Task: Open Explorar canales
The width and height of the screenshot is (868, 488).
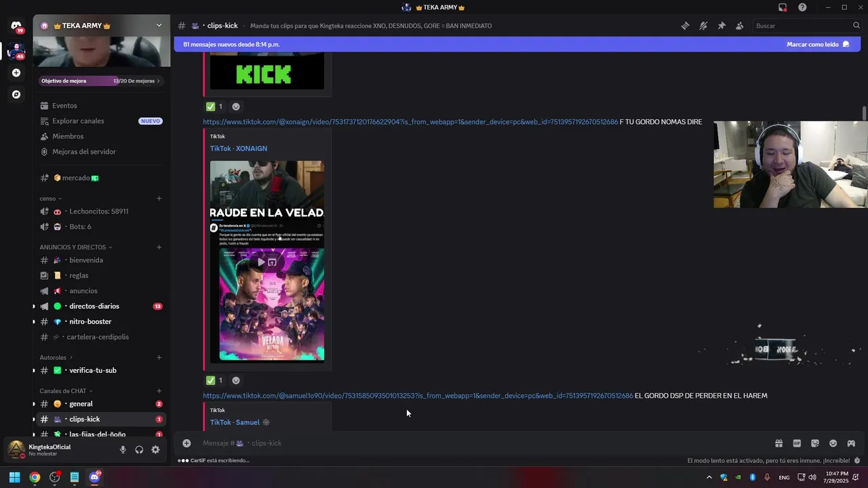Action: coord(102,121)
